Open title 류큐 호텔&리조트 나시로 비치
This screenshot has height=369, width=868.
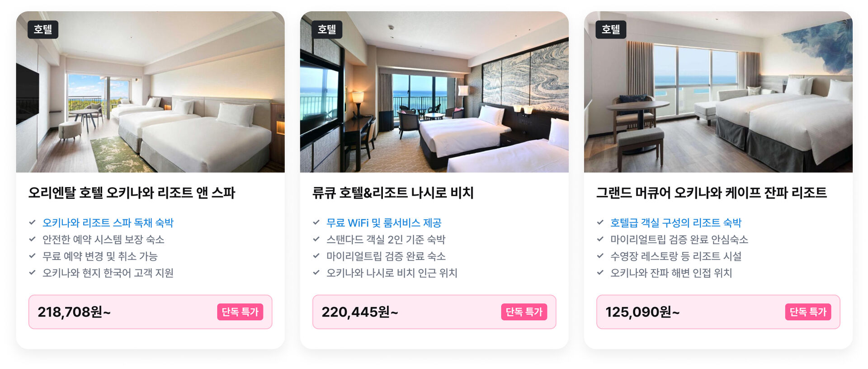tap(393, 193)
